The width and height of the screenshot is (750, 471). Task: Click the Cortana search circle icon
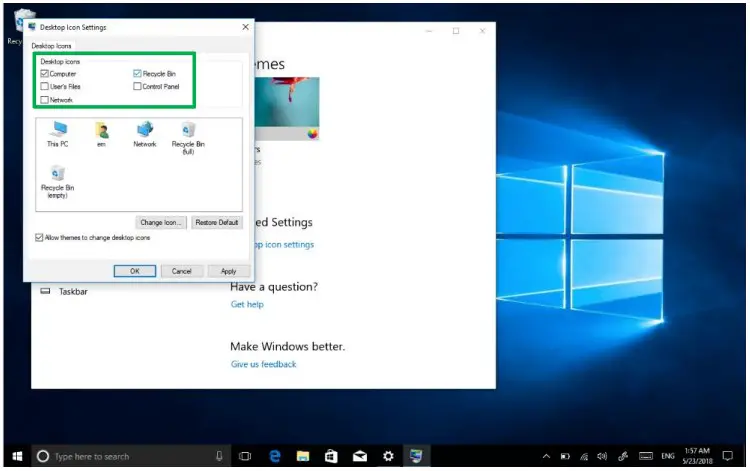tap(43, 456)
